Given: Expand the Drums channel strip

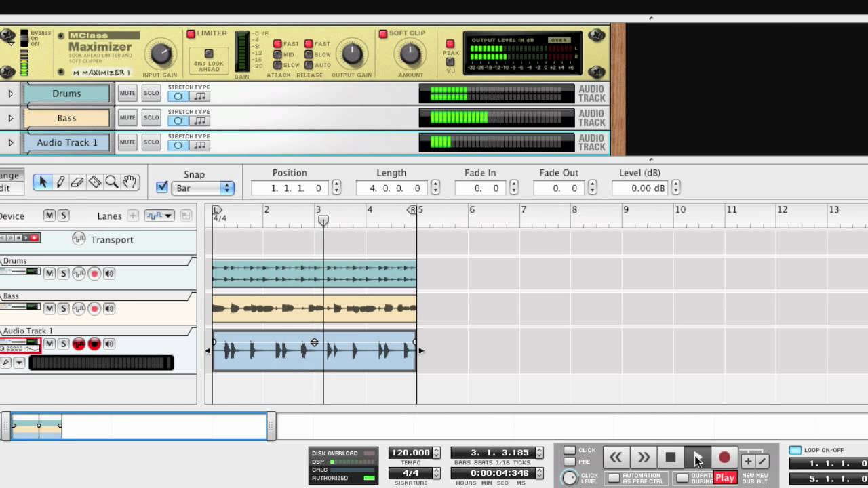Looking at the screenshot, I should coord(10,94).
